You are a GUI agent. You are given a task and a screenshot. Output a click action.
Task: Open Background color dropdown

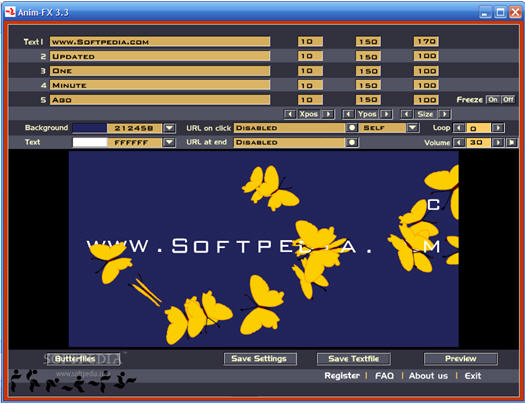pyautogui.click(x=169, y=128)
